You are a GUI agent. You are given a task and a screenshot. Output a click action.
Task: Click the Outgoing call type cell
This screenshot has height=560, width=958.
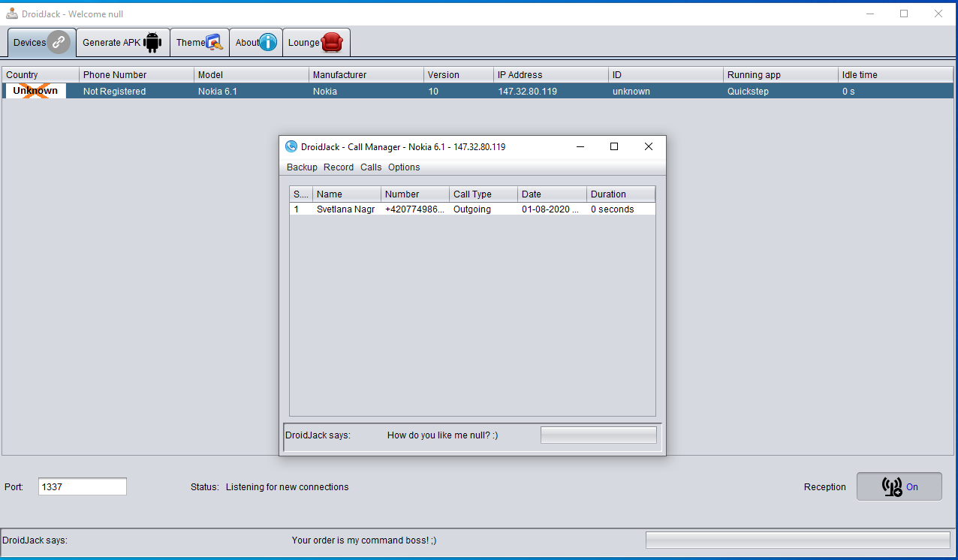tap(484, 209)
